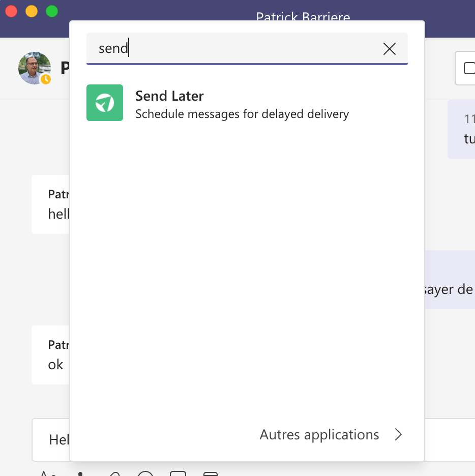Click "Schedule messages for delayed delivery" description
The image size is (475, 476).
click(x=242, y=114)
